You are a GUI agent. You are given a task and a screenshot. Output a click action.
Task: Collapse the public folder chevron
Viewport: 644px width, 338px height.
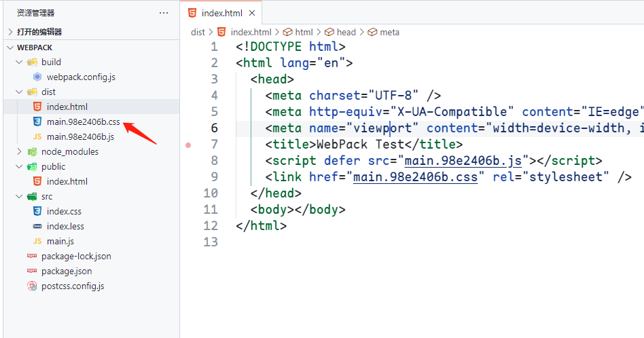click(x=18, y=166)
